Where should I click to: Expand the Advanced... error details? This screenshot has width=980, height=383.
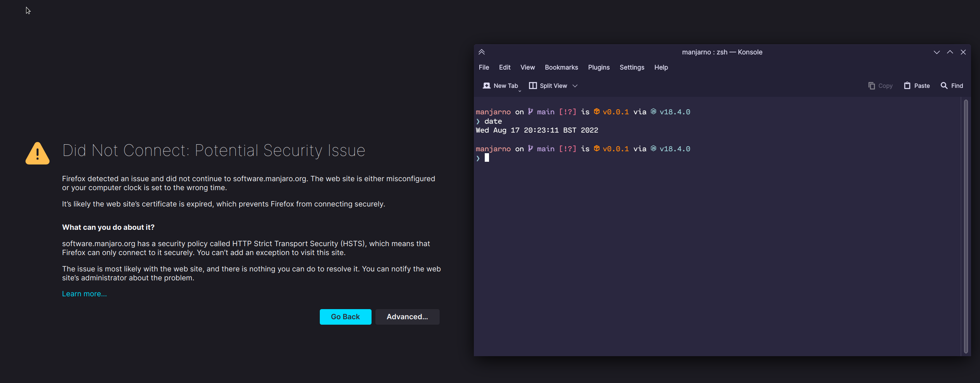click(x=407, y=317)
